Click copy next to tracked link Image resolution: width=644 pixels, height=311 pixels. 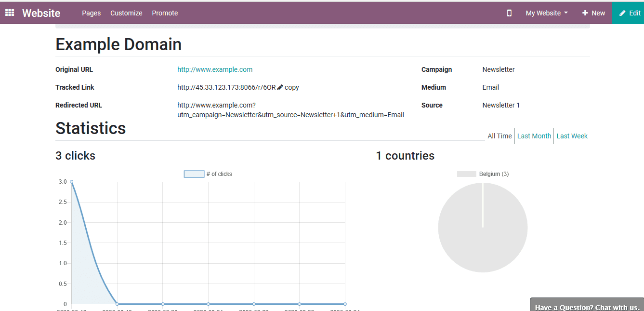pos(292,87)
